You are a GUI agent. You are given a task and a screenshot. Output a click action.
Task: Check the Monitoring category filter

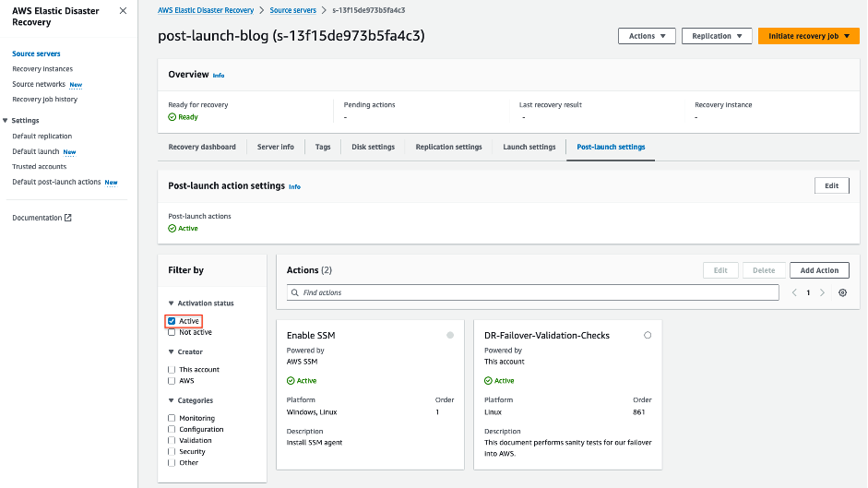point(172,418)
